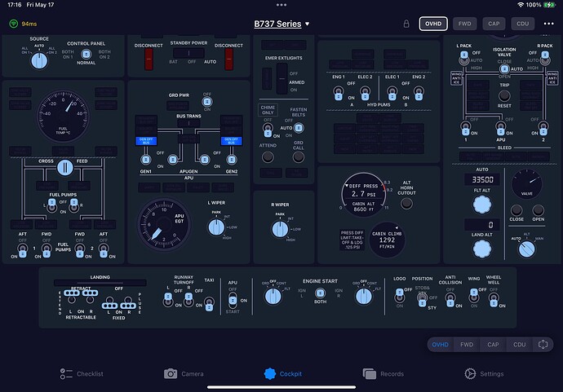Viewport: 563px width, 392px height.
Task: Open the Records tab
Action: (383, 374)
